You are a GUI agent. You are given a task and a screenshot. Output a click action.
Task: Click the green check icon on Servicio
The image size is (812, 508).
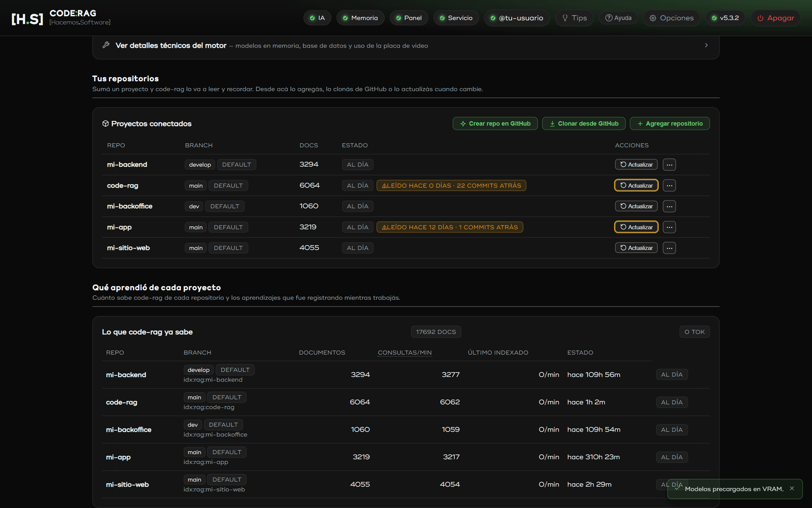tap(442, 18)
